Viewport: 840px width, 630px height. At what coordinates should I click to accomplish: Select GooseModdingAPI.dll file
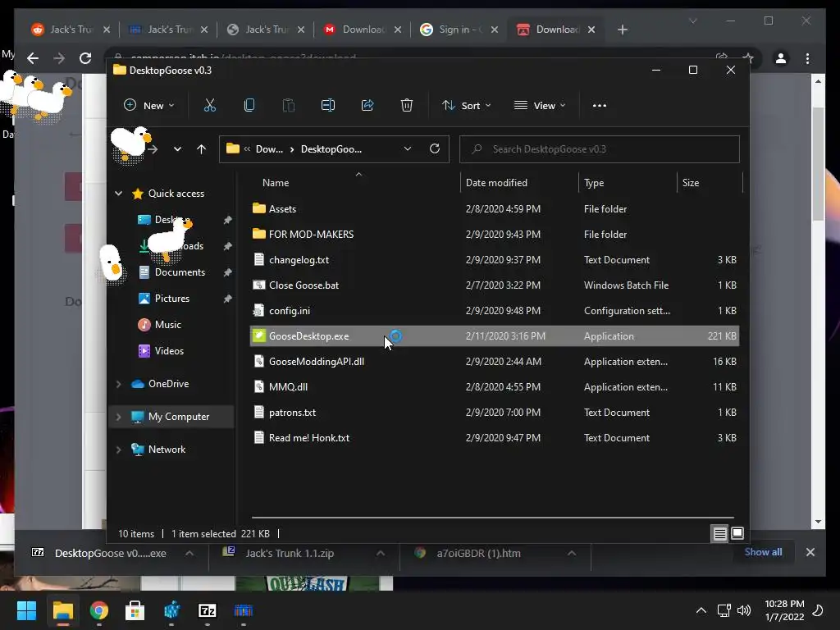495,362
